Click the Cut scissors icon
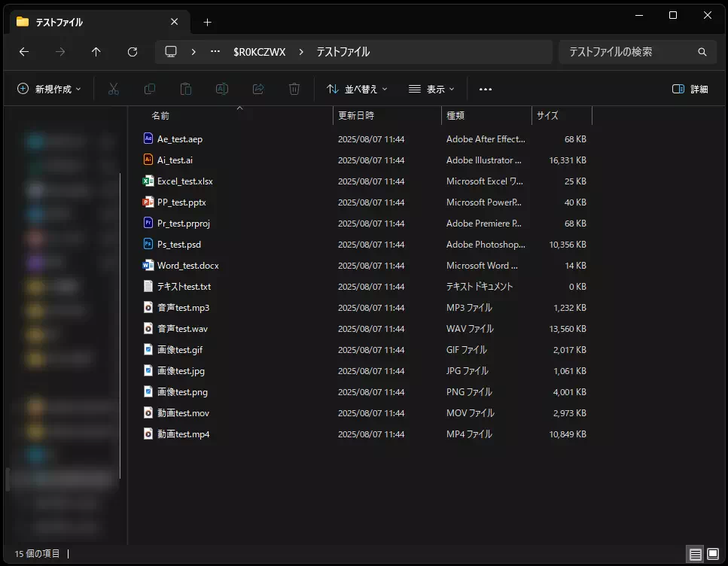Screen dimensions: 728x566 point(113,89)
